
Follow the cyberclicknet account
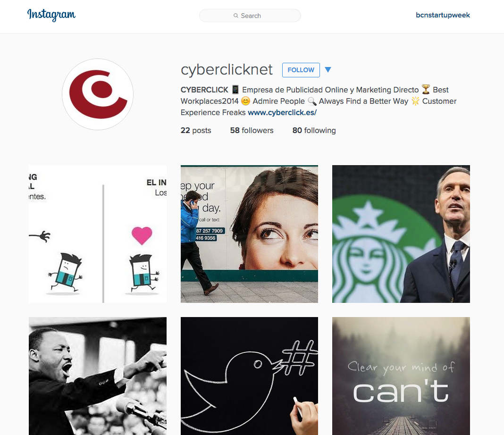(301, 70)
